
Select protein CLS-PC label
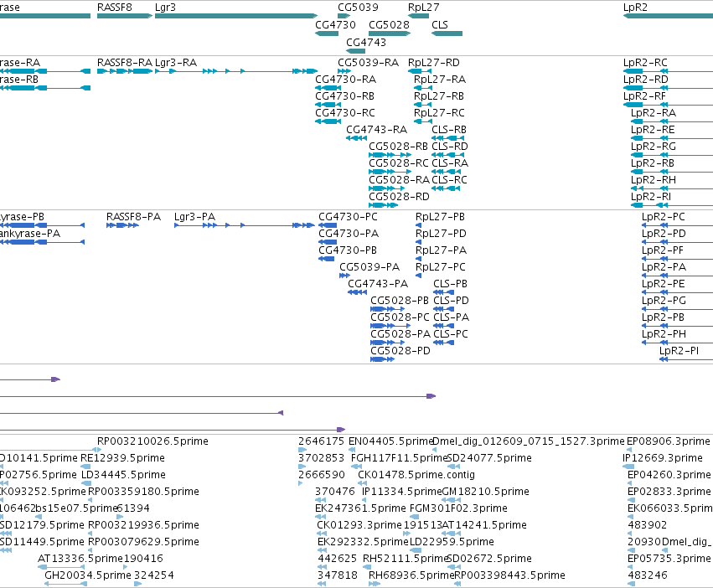[451, 334]
